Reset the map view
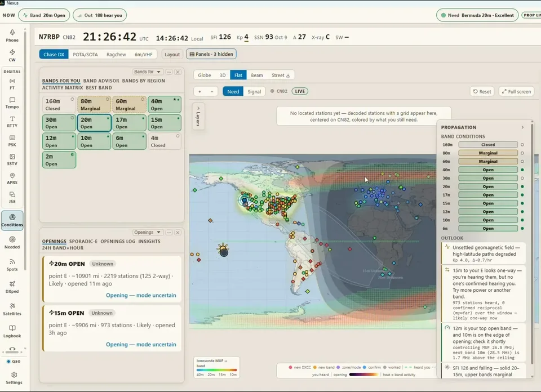The height and width of the screenshot is (392, 541). point(482,91)
